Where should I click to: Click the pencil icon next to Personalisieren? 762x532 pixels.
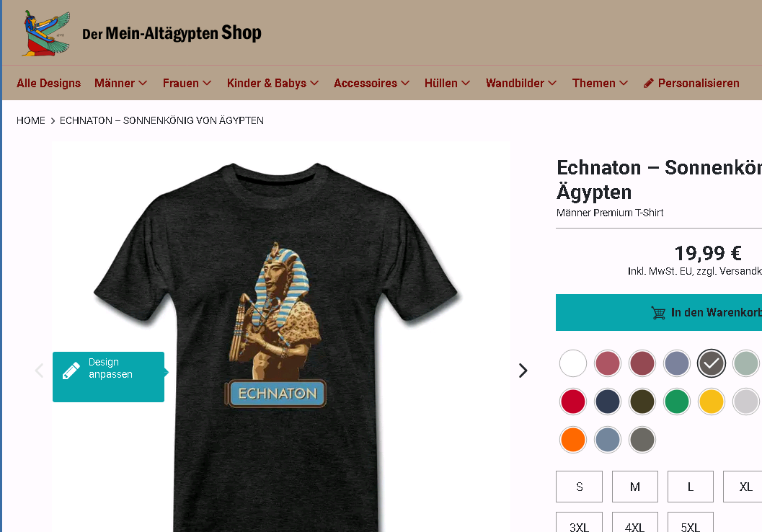coord(648,84)
